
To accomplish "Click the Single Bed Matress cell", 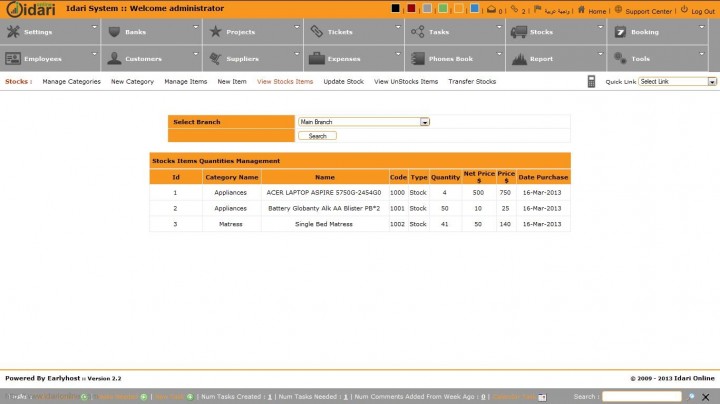I will (324, 224).
